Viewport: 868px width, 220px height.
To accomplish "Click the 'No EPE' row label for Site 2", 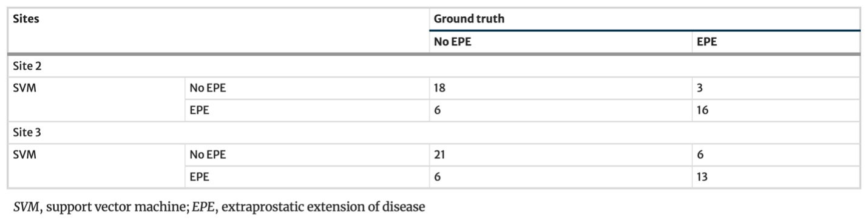I will click(x=306, y=88).
